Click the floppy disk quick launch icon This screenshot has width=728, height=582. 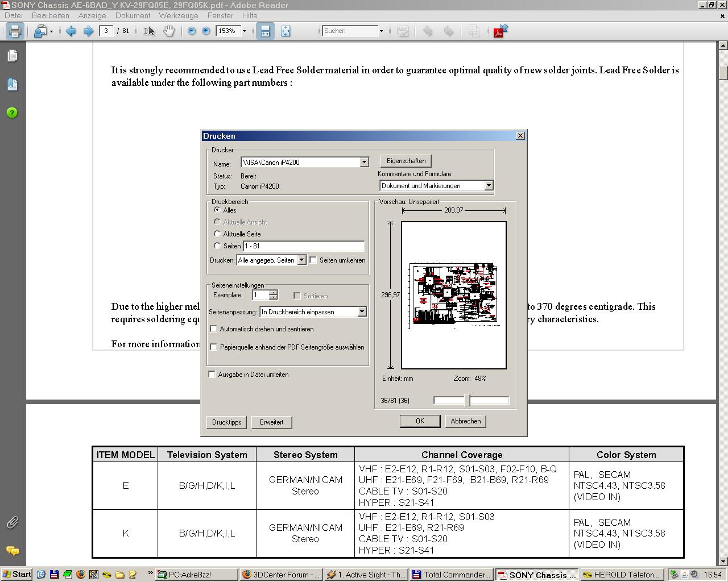click(x=54, y=575)
